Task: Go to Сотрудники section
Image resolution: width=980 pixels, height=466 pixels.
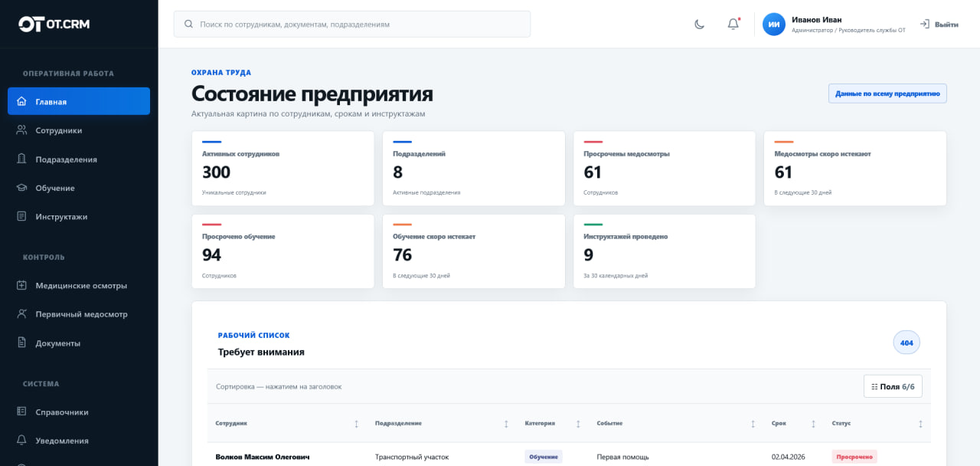Action: (x=79, y=130)
